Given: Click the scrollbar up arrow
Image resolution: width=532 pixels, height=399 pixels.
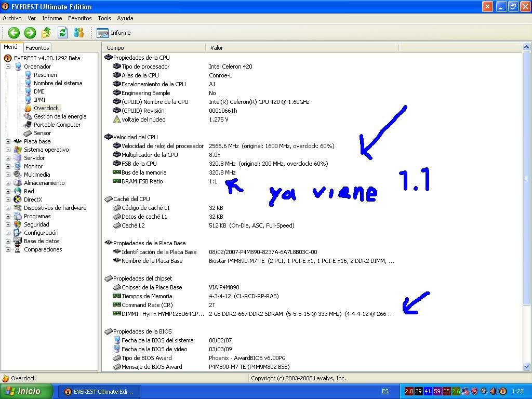Looking at the screenshot, I should tap(527, 47).
